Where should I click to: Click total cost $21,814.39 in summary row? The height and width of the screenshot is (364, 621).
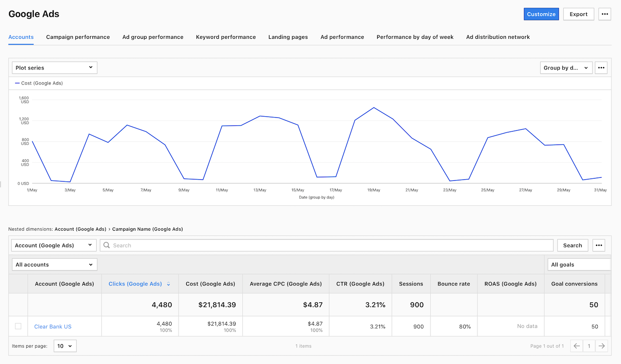point(217,305)
